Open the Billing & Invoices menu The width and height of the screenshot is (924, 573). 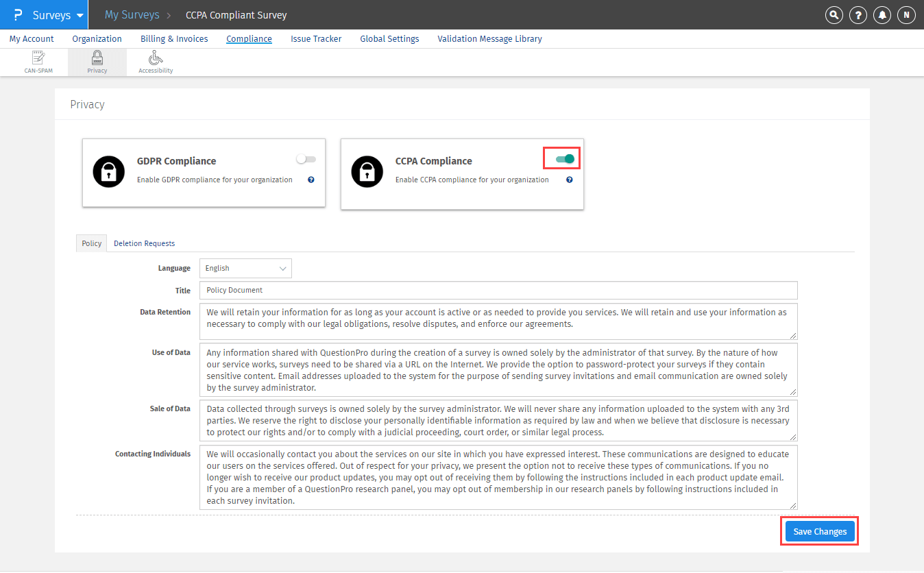coord(174,39)
